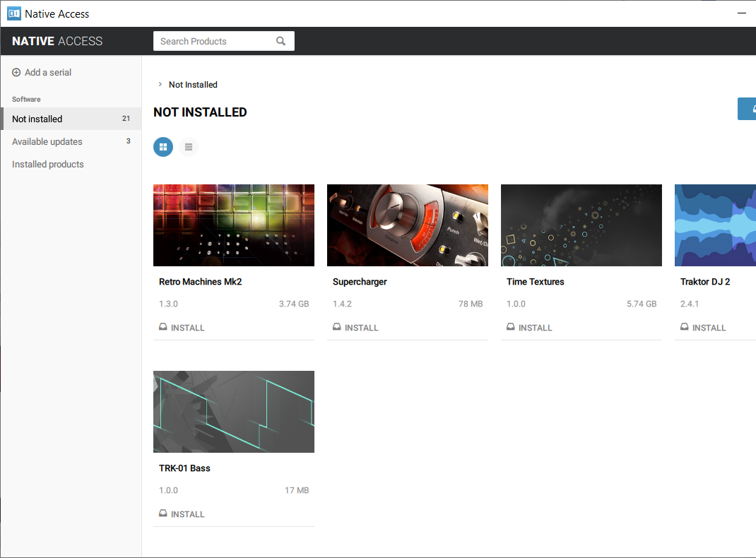The width and height of the screenshot is (756, 558).
Task: Install Traktor DJ 2
Action: pos(703,328)
